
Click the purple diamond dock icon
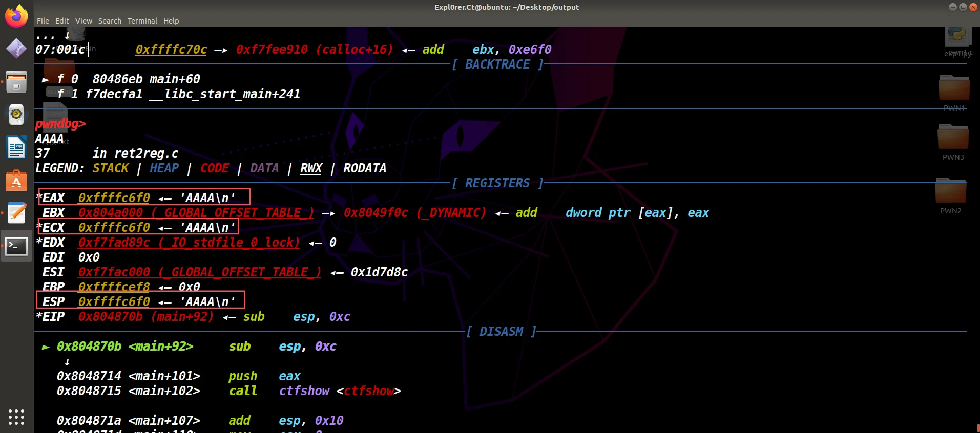(x=16, y=49)
